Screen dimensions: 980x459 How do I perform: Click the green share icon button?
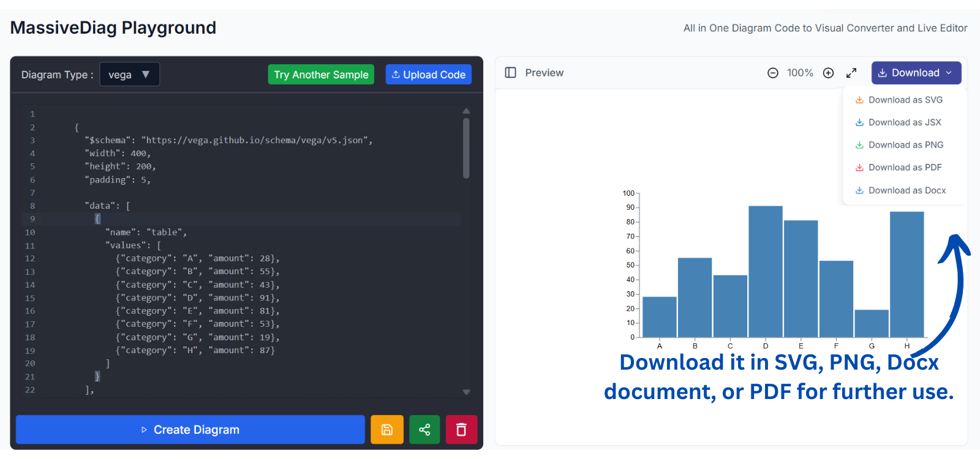click(x=424, y=430)
